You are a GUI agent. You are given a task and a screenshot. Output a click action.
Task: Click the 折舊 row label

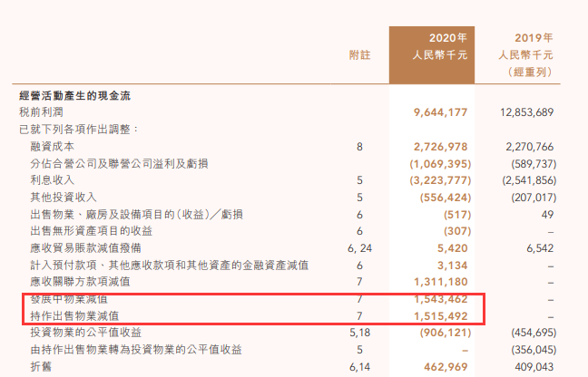coord(41,366)
